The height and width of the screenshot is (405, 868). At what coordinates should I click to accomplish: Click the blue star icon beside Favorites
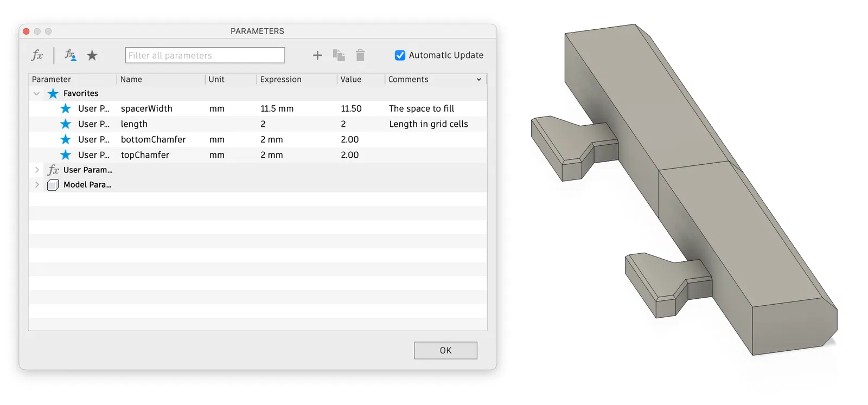(x=53, y=93)
